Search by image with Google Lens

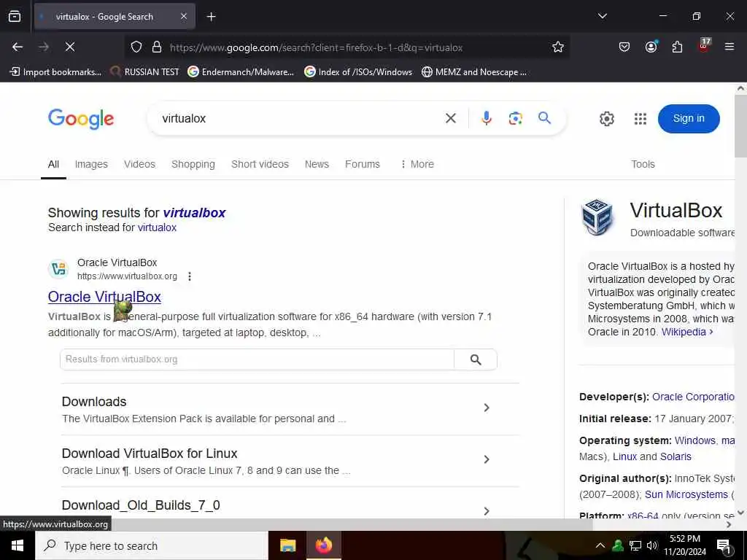516,118
